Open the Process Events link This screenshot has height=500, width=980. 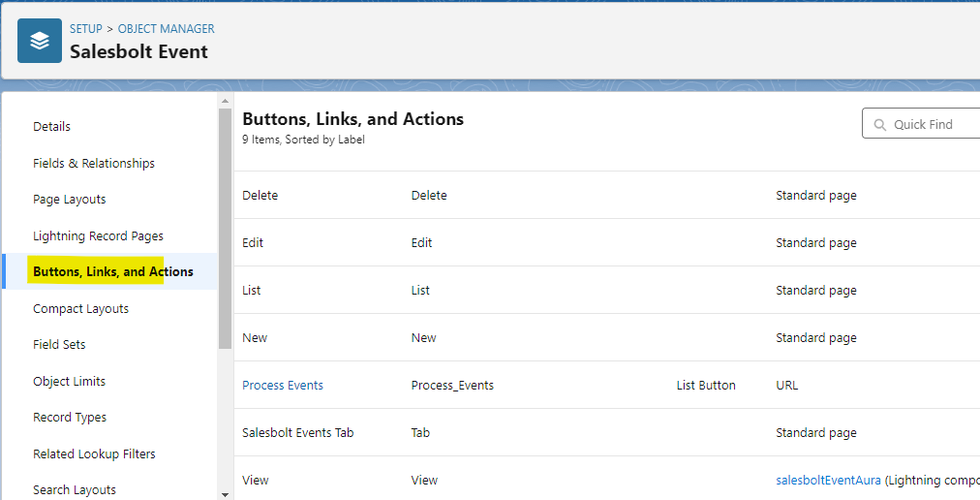tap(283, 386)
